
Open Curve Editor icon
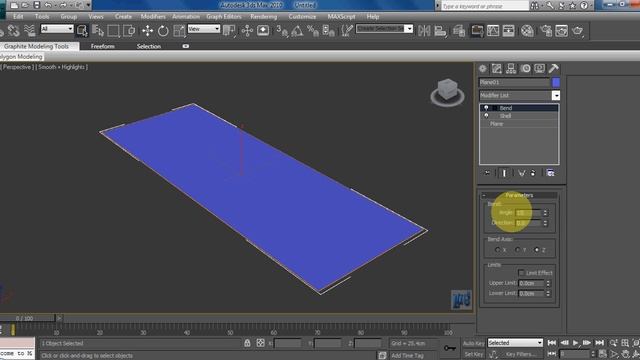[493, 31]
